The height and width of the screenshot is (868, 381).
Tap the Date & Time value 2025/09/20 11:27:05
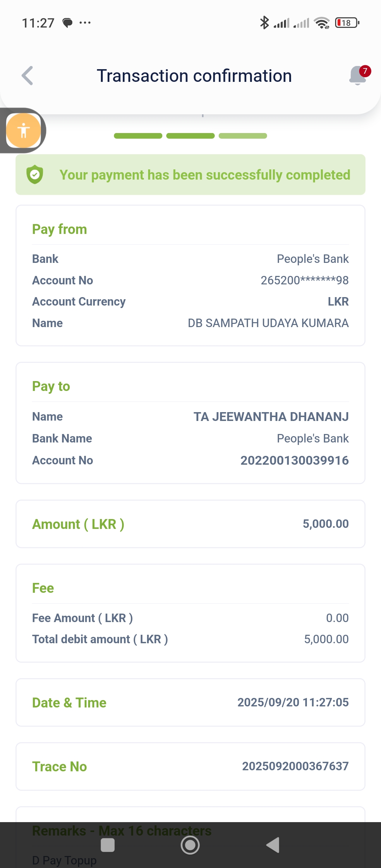(293, 702)
